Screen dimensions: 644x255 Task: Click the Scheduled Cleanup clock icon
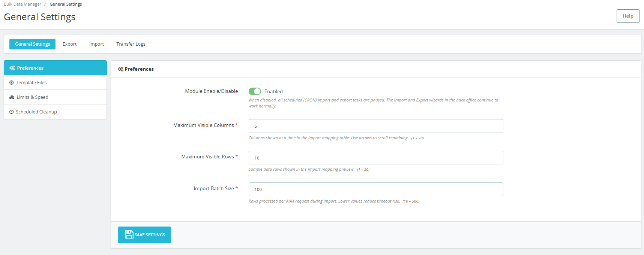pos(12,112)
